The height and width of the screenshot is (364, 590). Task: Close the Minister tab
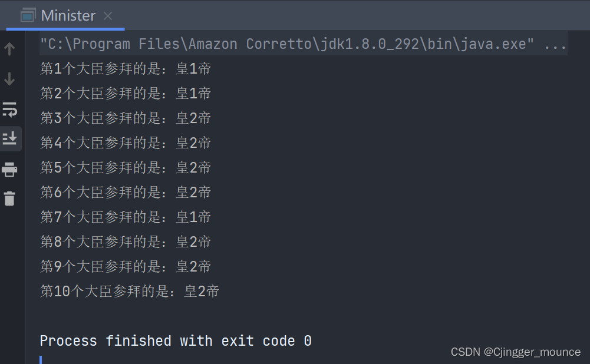[x=108, y=16]
